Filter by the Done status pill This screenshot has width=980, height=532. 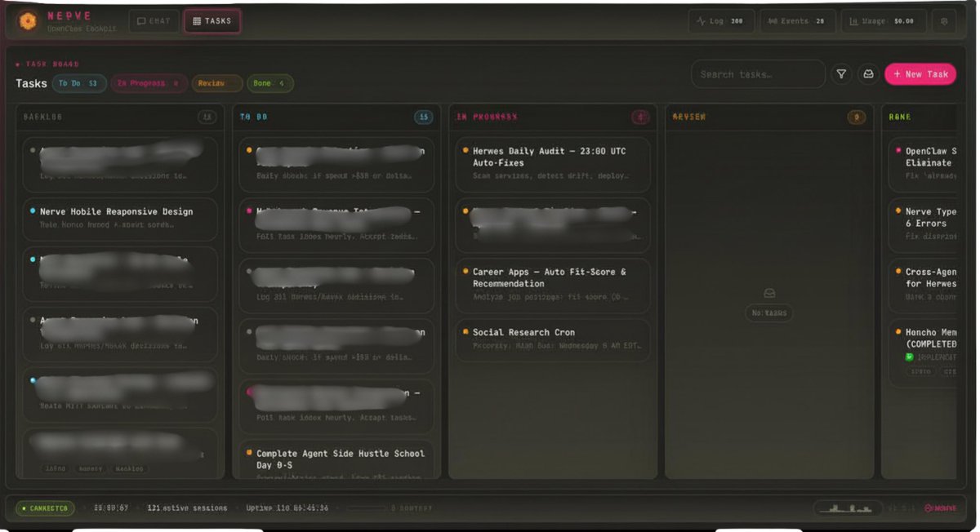tap(270, 83)
